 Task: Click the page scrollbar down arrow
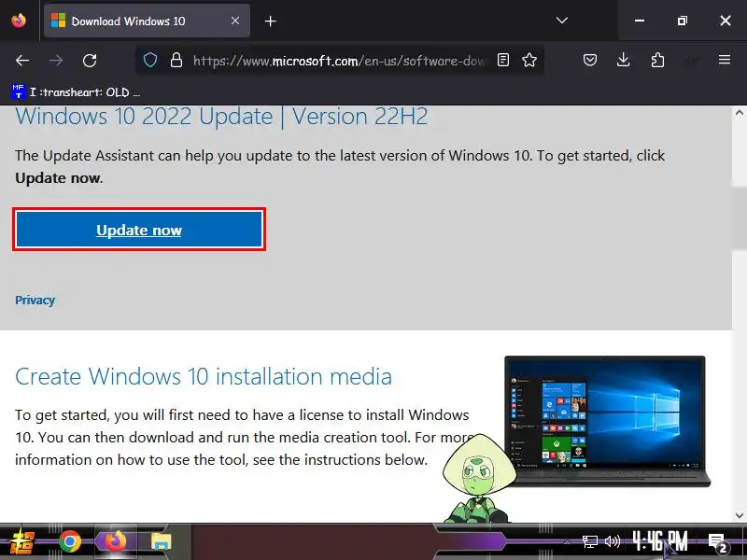click(739, 515)
